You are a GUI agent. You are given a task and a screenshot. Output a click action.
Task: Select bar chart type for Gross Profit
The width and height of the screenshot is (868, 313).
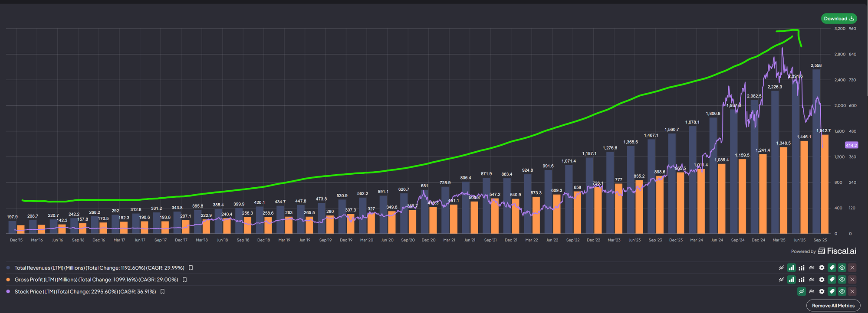tap(791, 280)
